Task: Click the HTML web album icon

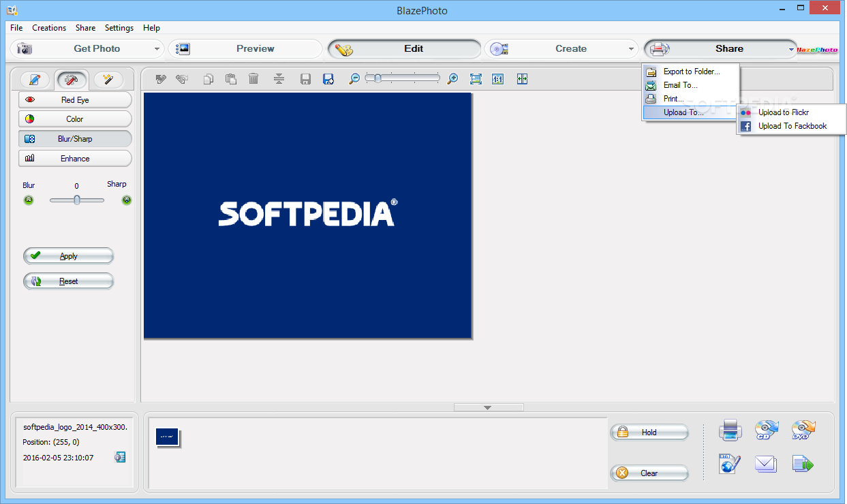Action: point(730,464)
